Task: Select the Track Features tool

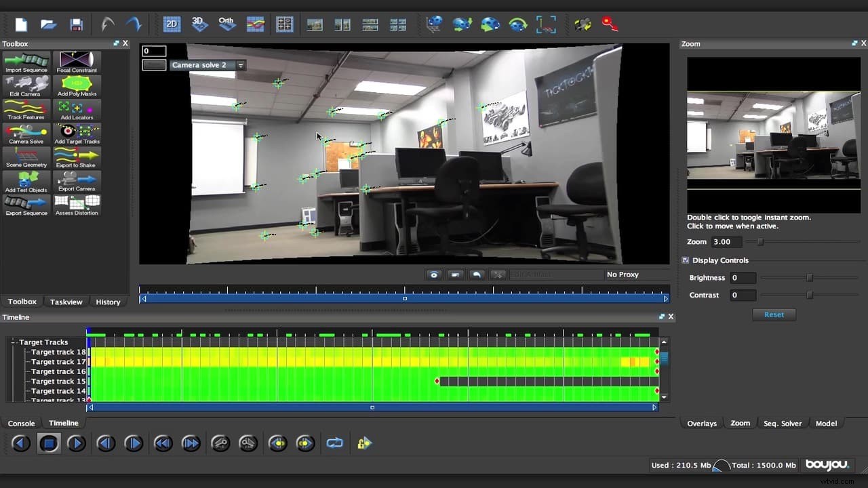Action: click(x=26, y=108)
